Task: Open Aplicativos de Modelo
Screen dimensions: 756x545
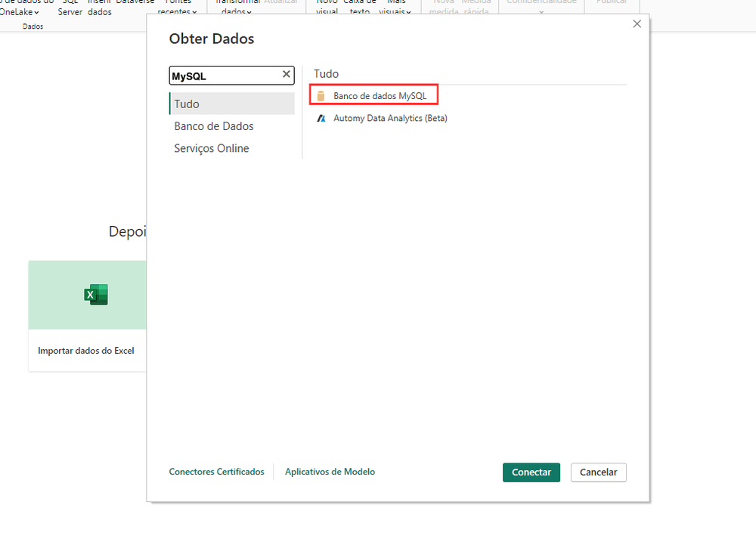Action: [x=330, y=472]
